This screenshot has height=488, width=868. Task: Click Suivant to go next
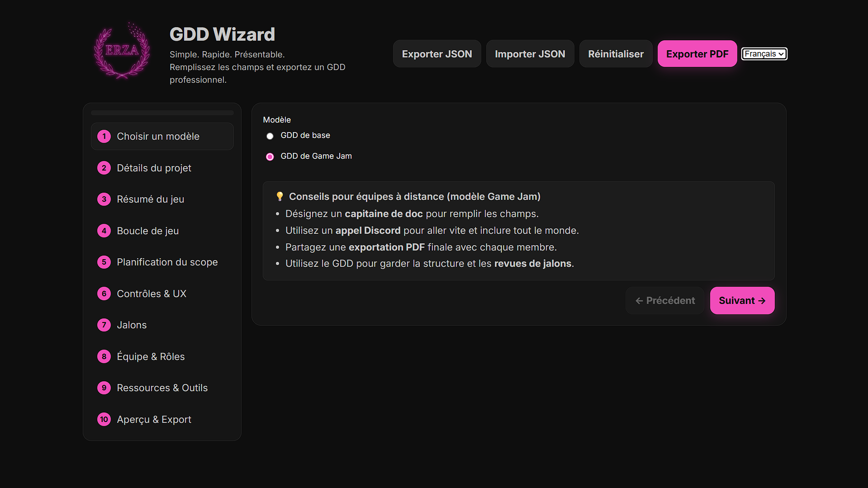pyautogui.click(x=742, y=301)
